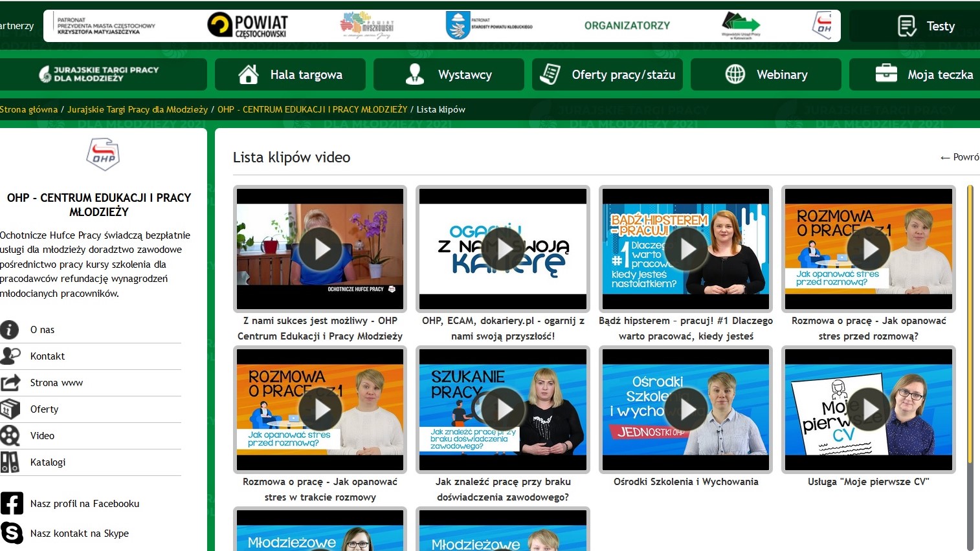
Task: Play 'Jak opanować stres przed rozmową' video
Action: click(869, 249)
